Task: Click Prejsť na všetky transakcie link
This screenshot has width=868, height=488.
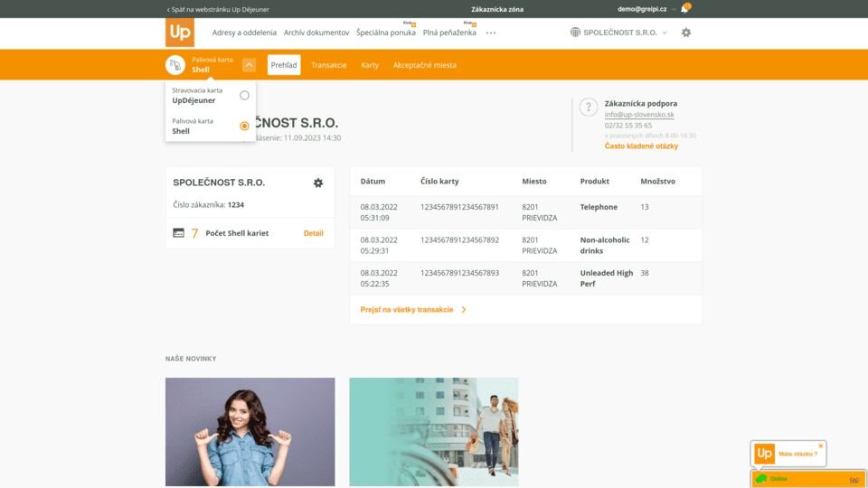Action: (x=407, y=310)
